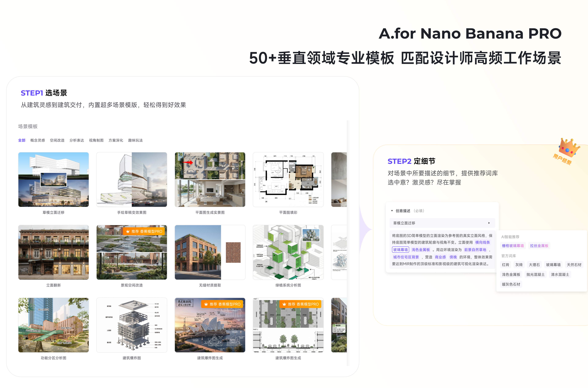Click the STEP2 定细节 heading
588x388 pixels.
(x=411, y=161)
